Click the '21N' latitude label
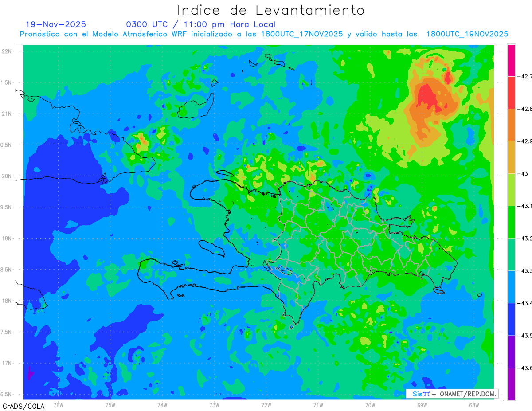 [x=7, y=114]
